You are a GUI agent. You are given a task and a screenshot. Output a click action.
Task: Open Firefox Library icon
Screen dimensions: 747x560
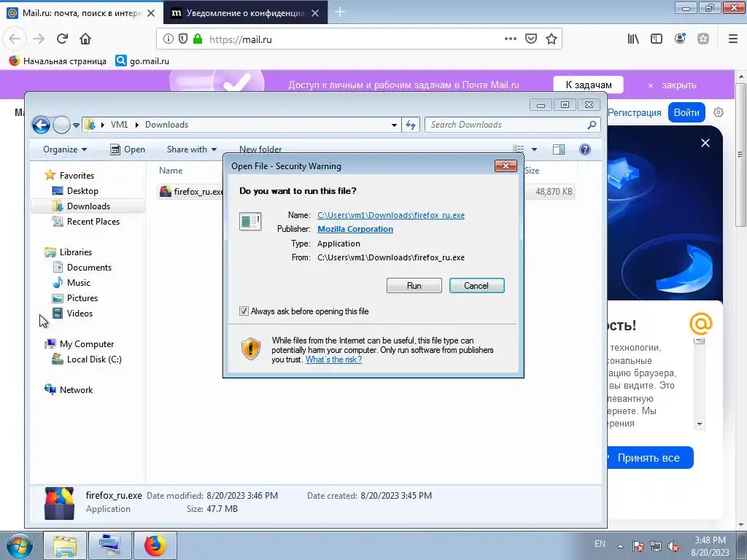(633, 39)
